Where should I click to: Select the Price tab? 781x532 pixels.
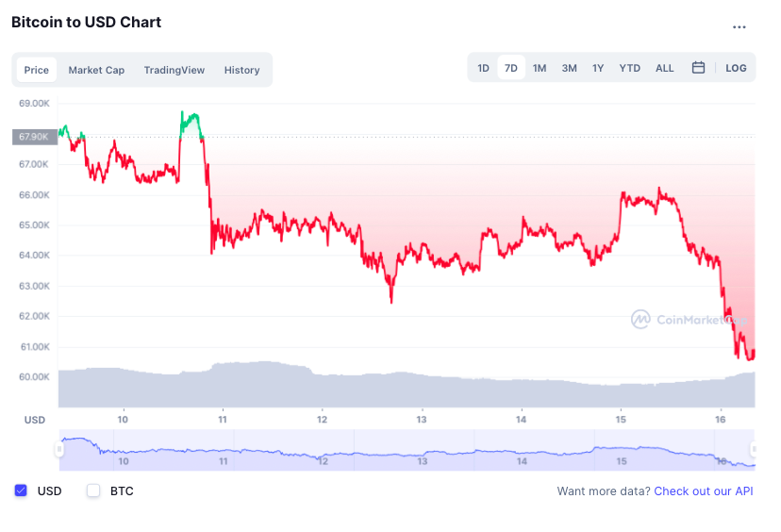pos(37,70)
